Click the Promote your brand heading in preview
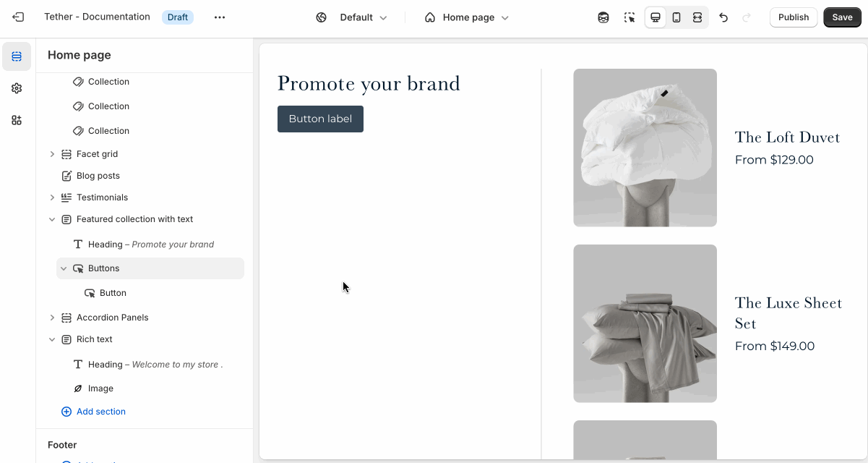 point(369,83)
